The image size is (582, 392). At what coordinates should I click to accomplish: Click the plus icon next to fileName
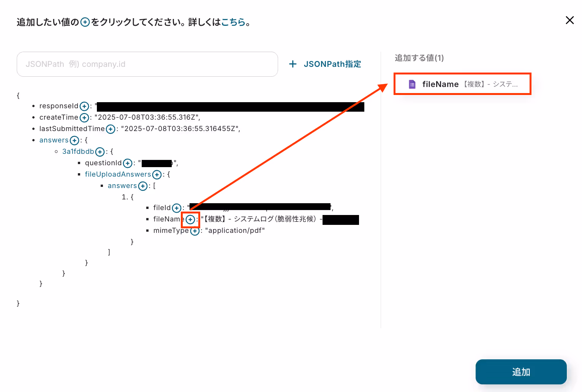pos(190,220)
